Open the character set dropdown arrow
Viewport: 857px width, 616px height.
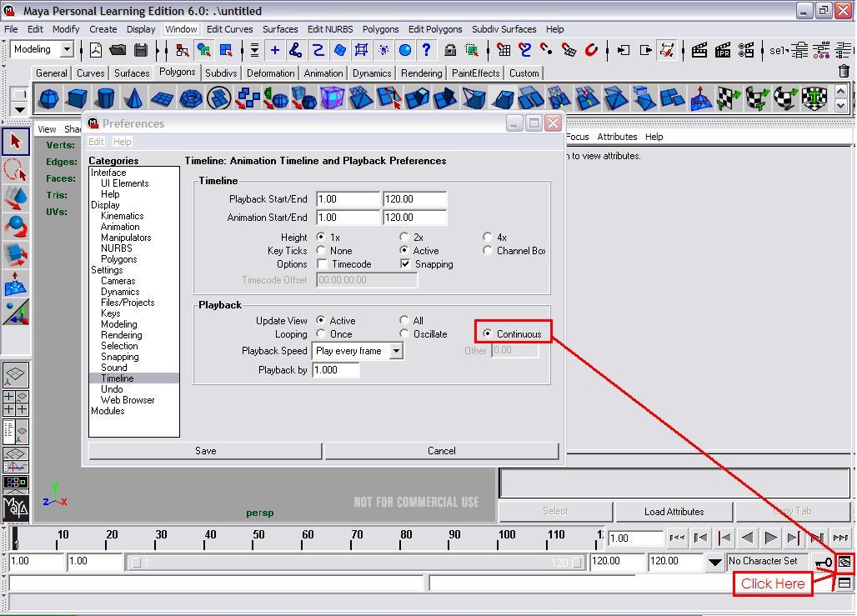tap(715, 562)
